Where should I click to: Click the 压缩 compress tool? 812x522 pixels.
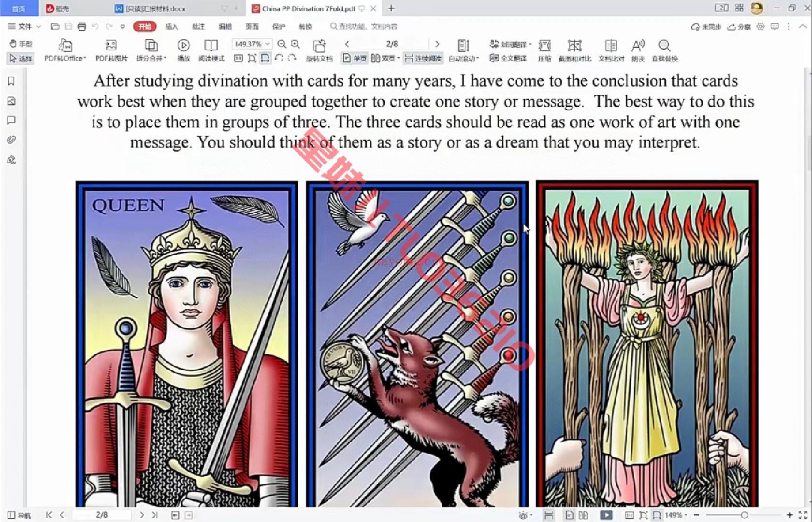(545, 51)
